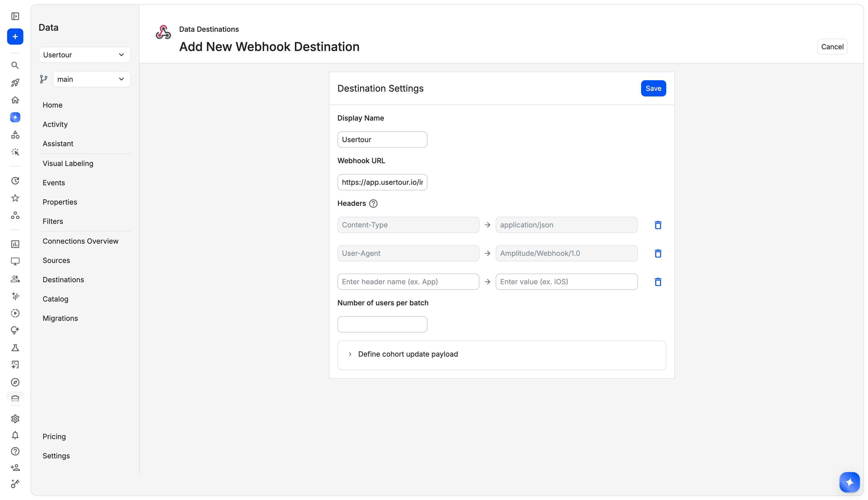Screen dimensions: 868x500
Task: Open the shapes templates icon
Action: coord(15,135)
